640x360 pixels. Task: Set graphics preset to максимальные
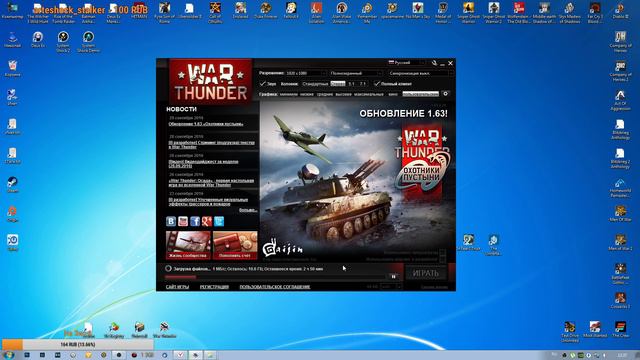click(369, 94)
